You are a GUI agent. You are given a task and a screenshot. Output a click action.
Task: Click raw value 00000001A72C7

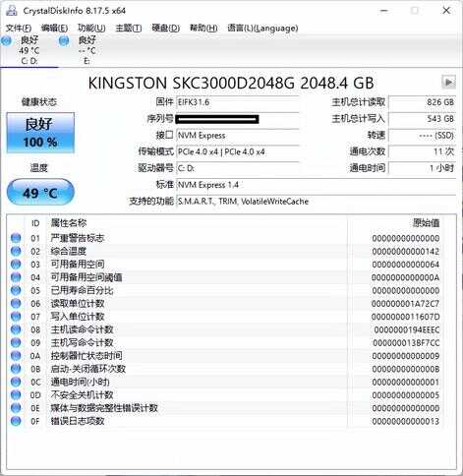coord(406,304)
